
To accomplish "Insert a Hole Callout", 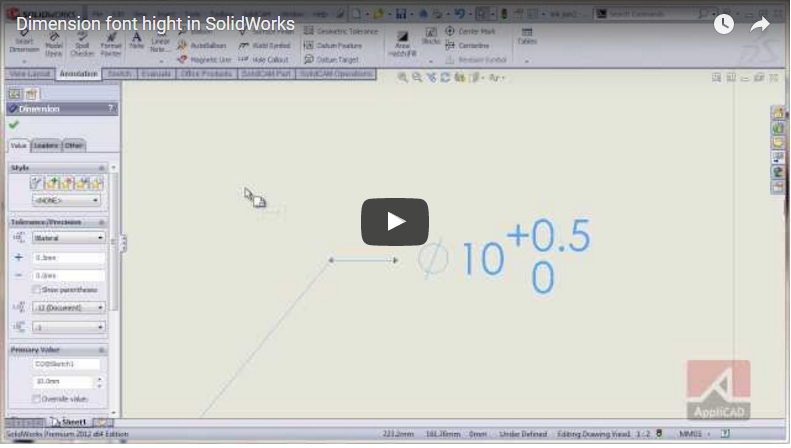I will click(x=263, y=60).
